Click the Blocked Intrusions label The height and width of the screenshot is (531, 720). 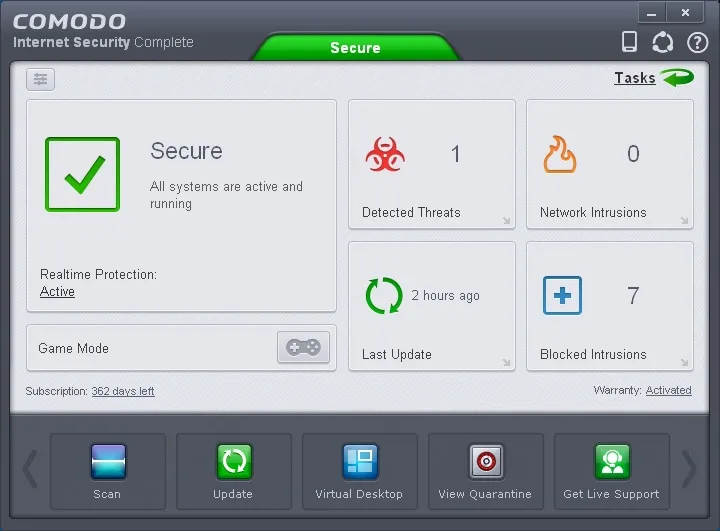pyautogui.click(x=593, y=354)
